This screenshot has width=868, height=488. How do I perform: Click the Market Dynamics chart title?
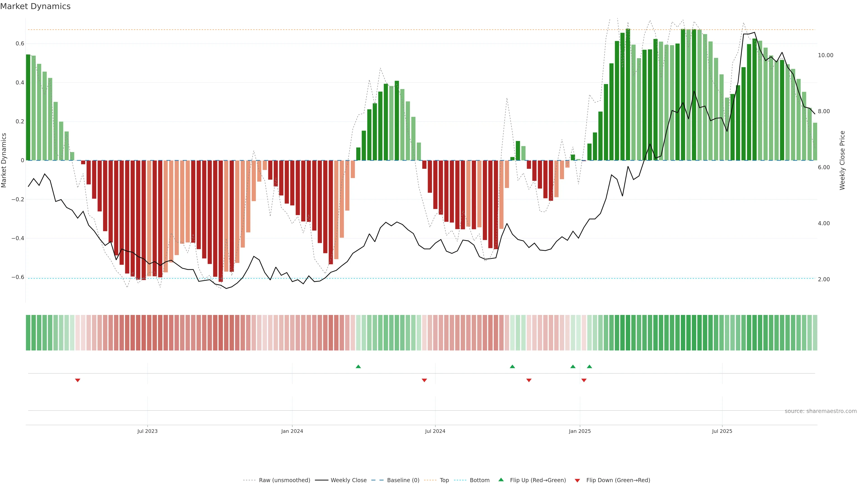click(35, 6)
